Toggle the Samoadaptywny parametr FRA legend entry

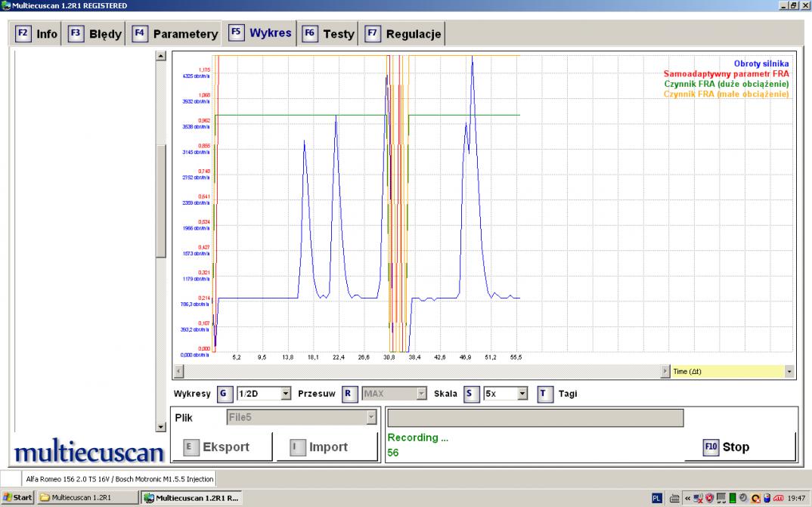pos(726,74)
